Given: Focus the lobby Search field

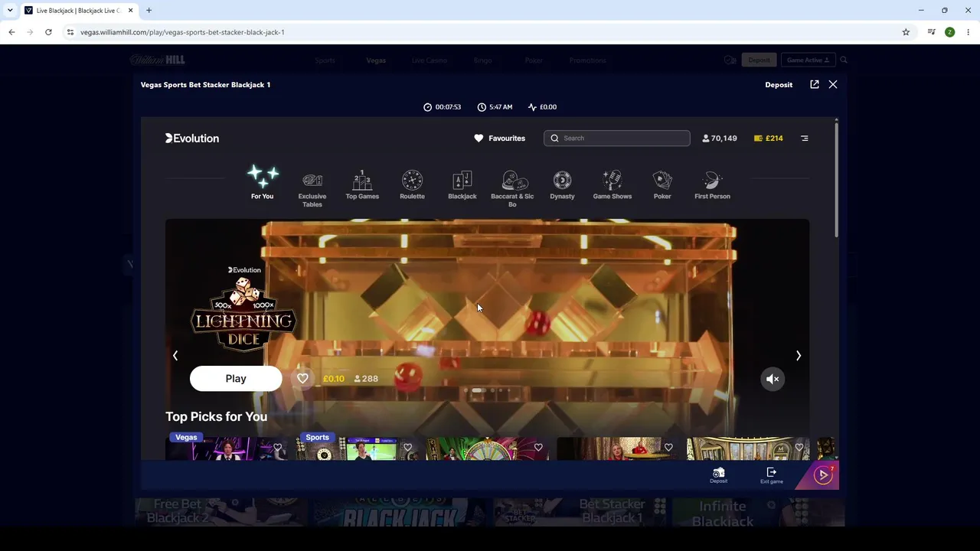Looking at the screenshot, I should [x=617, y=139].
